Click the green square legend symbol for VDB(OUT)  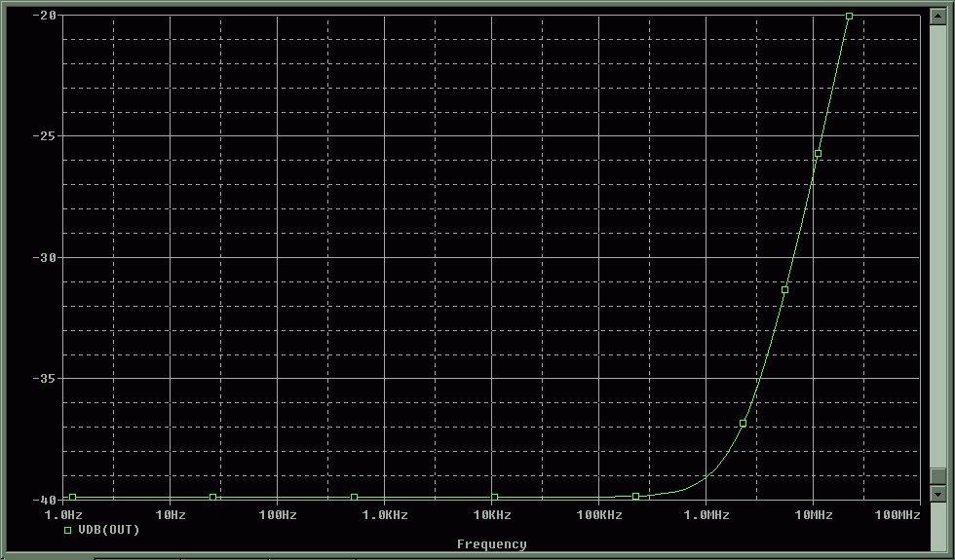click(x=68, y=530)
